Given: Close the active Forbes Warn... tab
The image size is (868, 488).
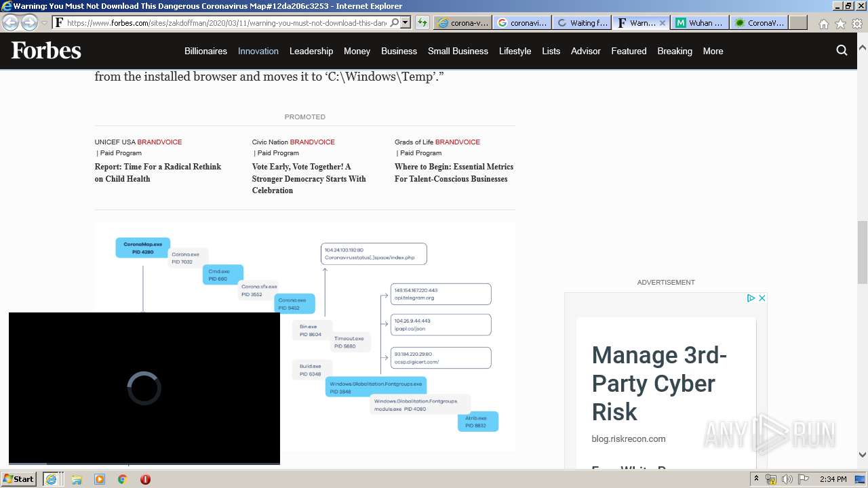Looking at the screenshot, I should pos(663,22).
